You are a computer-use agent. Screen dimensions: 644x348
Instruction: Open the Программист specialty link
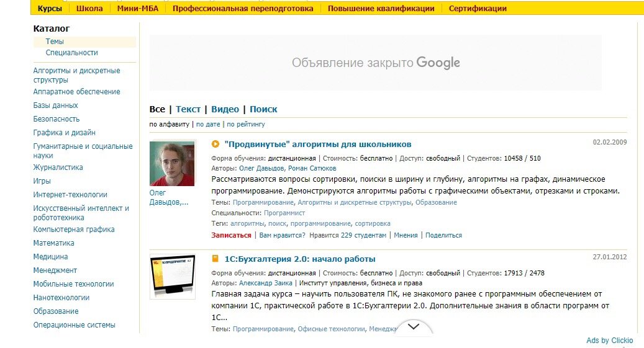click(x=284, y=213)
